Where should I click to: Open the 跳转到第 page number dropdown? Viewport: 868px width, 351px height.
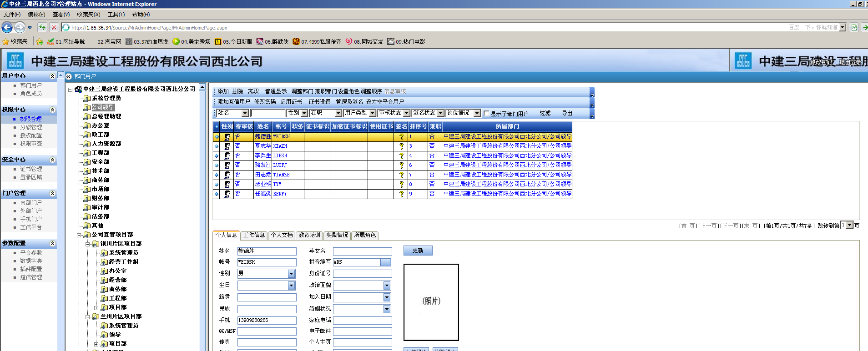click(849, 225)
